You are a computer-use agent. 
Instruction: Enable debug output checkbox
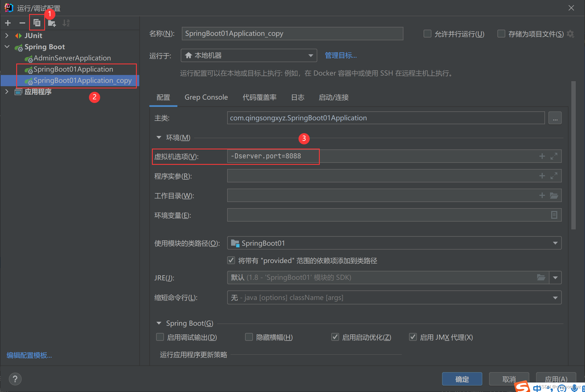[160, 337]
